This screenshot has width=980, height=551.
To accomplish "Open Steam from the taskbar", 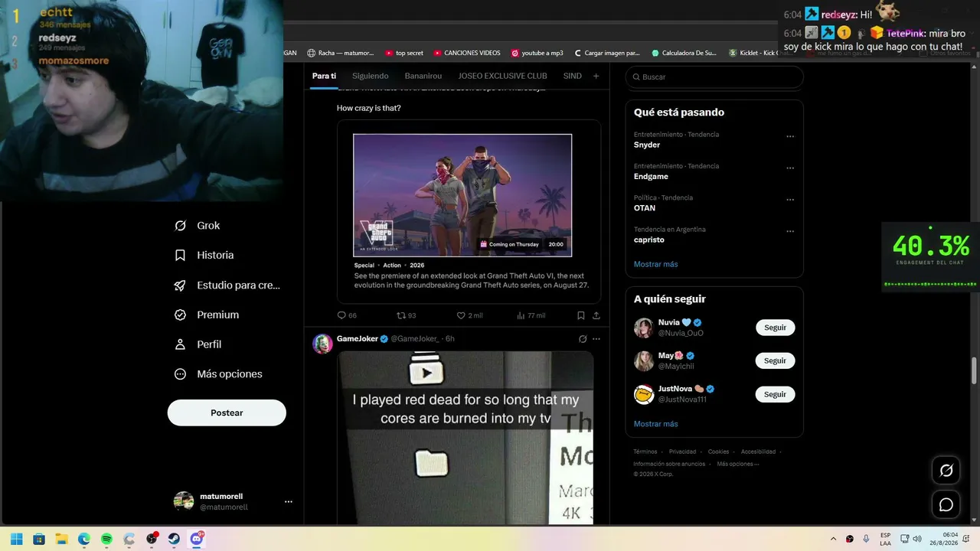I will tap(174, 539).
